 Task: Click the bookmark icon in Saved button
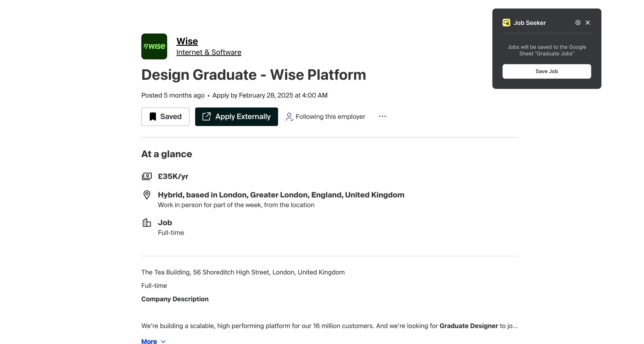tap(153, 117)
